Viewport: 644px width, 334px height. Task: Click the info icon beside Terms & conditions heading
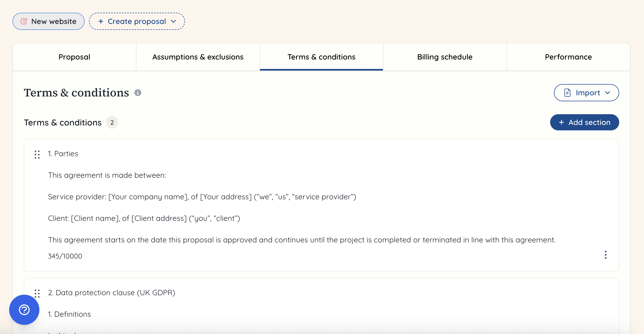pyautogui.click(x=138, y=93)
